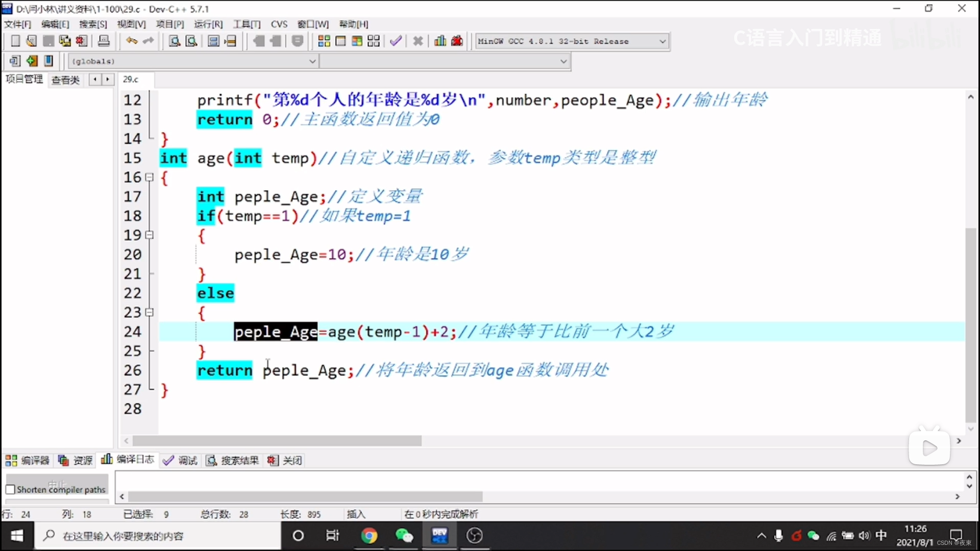Collapse the else block fold at line 23
Image resolution: width=980 pixels, height=551 pixels.
pyautogui.click(x=150, y=312)
